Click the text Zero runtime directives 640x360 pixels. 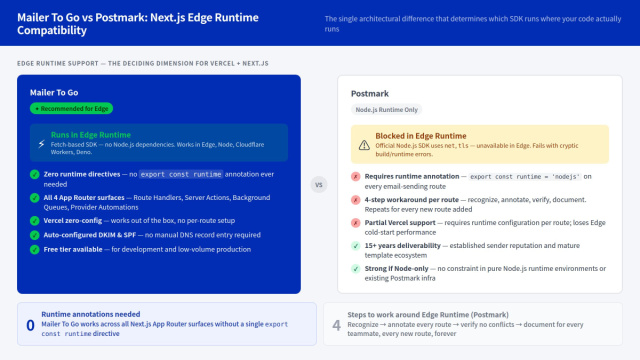[82, 174]
